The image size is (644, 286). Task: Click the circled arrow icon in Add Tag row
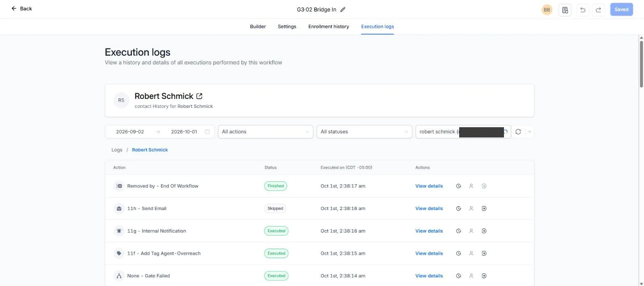click(x=484, y=253)
